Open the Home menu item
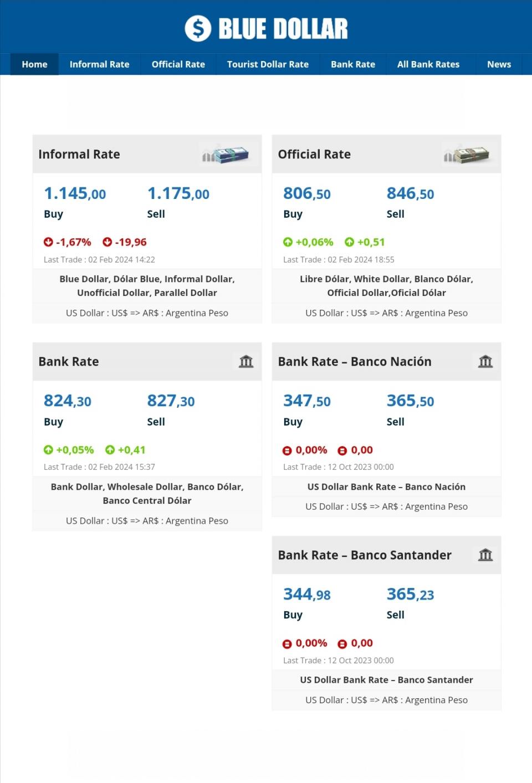This screenshot has width=532, height=783. [x=34, y=64]
